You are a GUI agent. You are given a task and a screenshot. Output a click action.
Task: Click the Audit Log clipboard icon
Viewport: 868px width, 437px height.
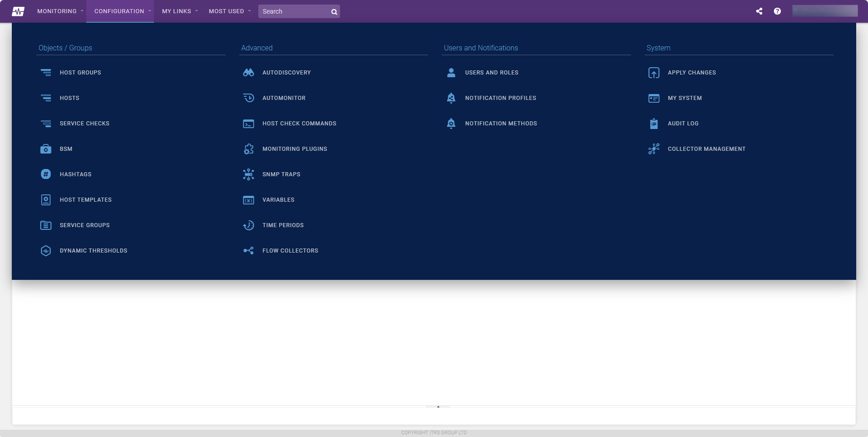pyautogui.click(x=654, y=124)
